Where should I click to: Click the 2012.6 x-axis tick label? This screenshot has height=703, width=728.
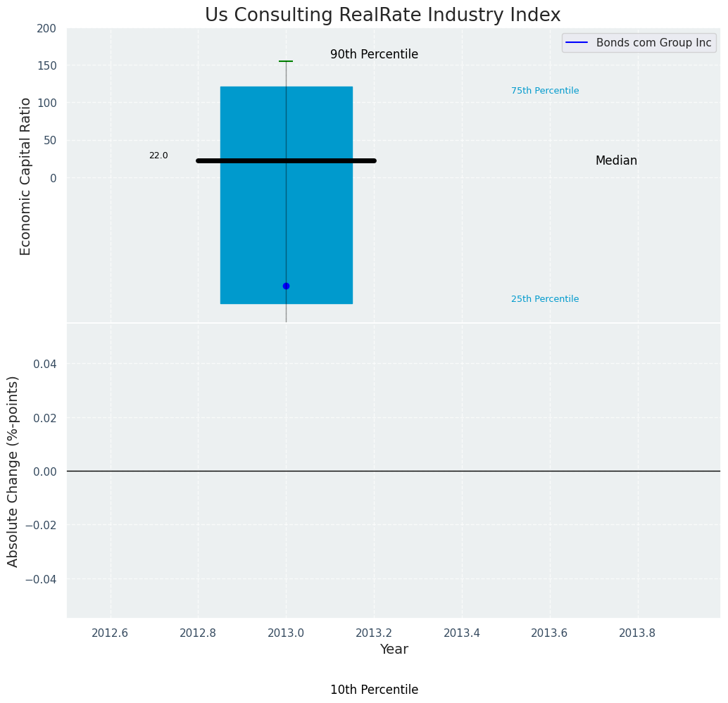(x=110, y=633)
